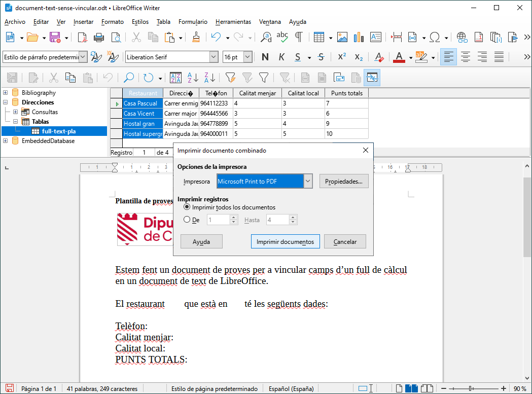Click the Ayuda button in dialog

(201, 242)
